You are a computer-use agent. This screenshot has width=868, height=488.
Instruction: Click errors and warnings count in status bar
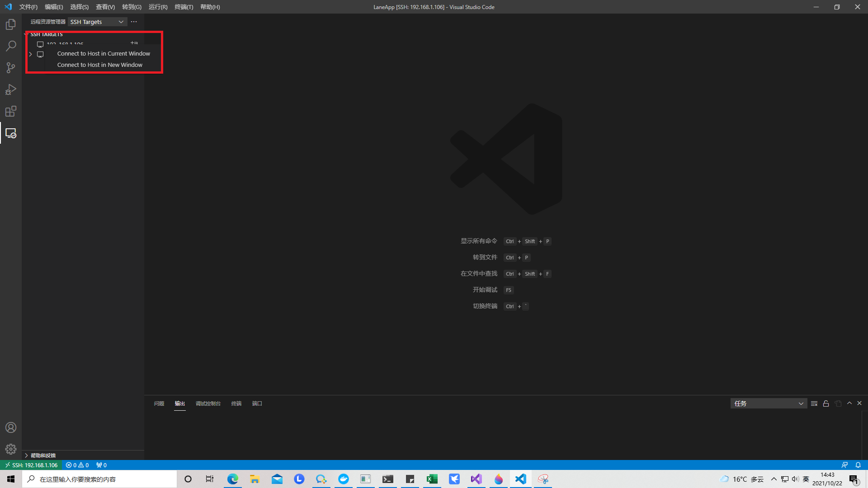coord(77,465)
